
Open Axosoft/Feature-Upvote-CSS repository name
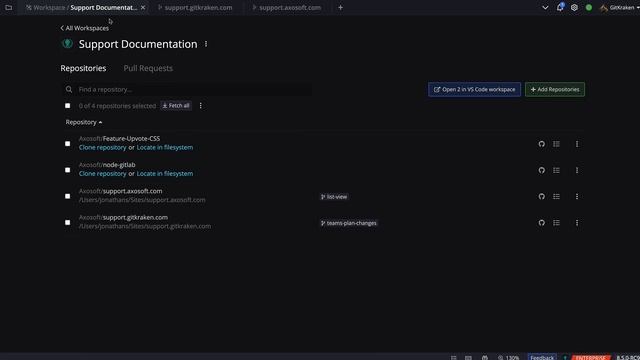coord(119,138)
